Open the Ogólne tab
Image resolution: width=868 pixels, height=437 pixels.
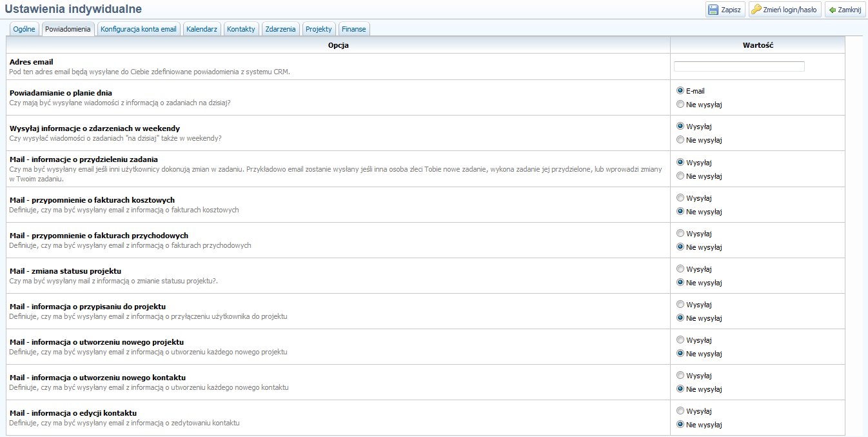click(x=24, y=29)
